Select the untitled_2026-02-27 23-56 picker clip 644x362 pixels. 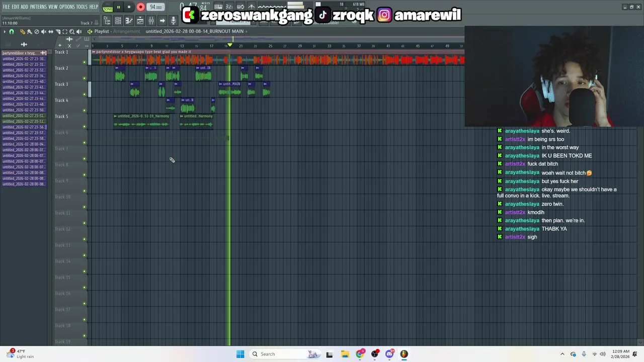[24, 127]
